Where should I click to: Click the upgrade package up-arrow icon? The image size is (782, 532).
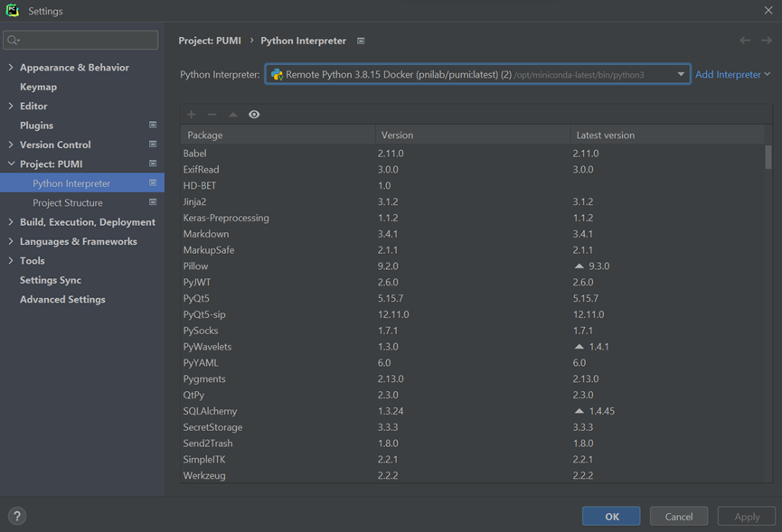(233, 115)
